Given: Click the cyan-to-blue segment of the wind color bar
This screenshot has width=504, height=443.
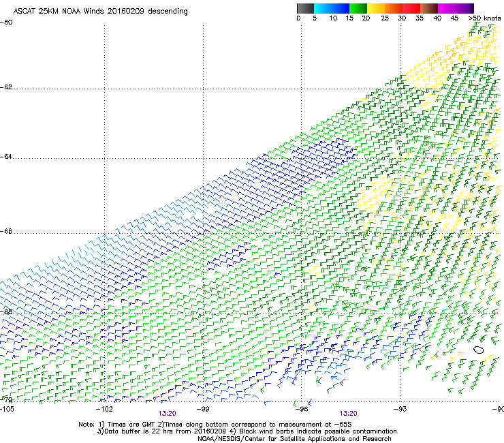Looking at the screenshot, I should pyautogui.click(x=332, y=8).
